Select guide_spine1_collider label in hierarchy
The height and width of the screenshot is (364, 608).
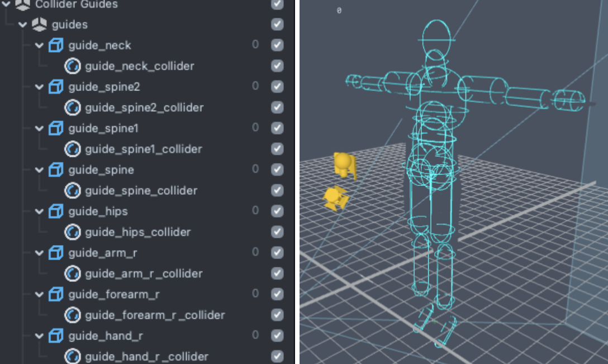coord(144,149)
